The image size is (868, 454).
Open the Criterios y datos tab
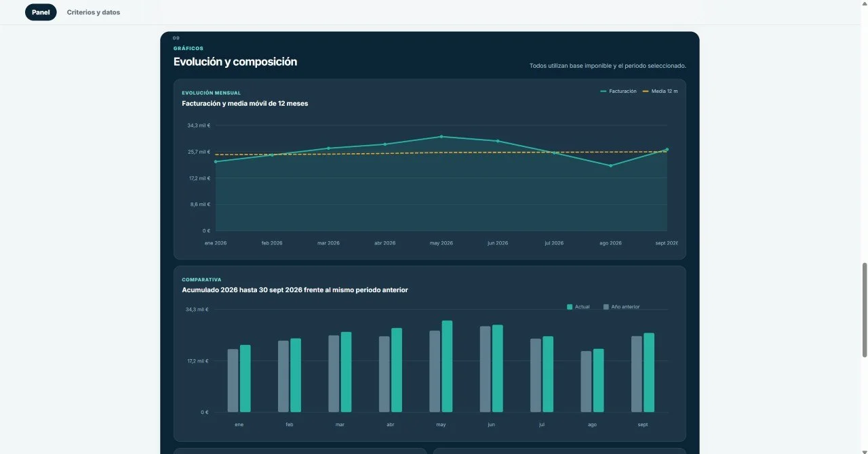[x=94, y=12]
